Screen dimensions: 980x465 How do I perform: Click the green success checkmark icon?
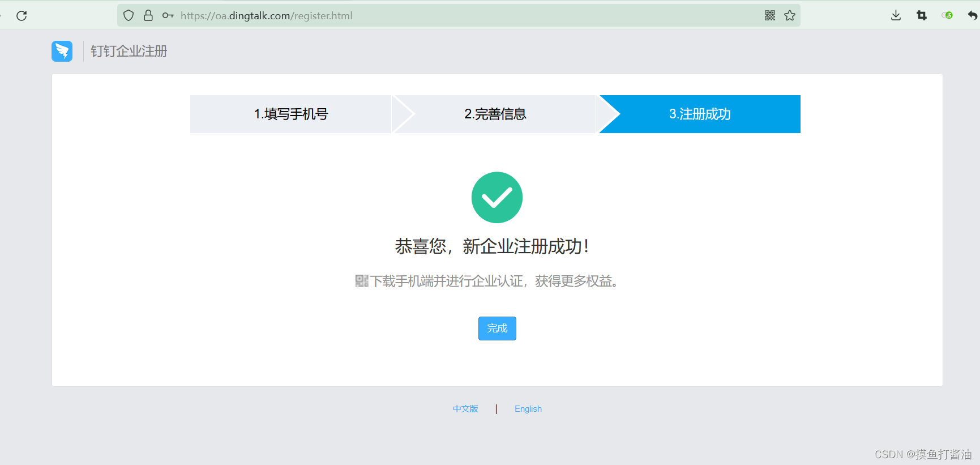click(497, 197)
